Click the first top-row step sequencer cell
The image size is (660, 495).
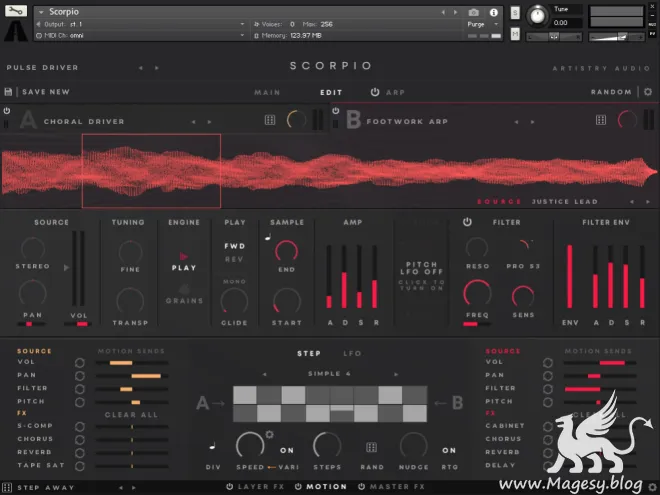pyautogui.click(x=245, y=395)
